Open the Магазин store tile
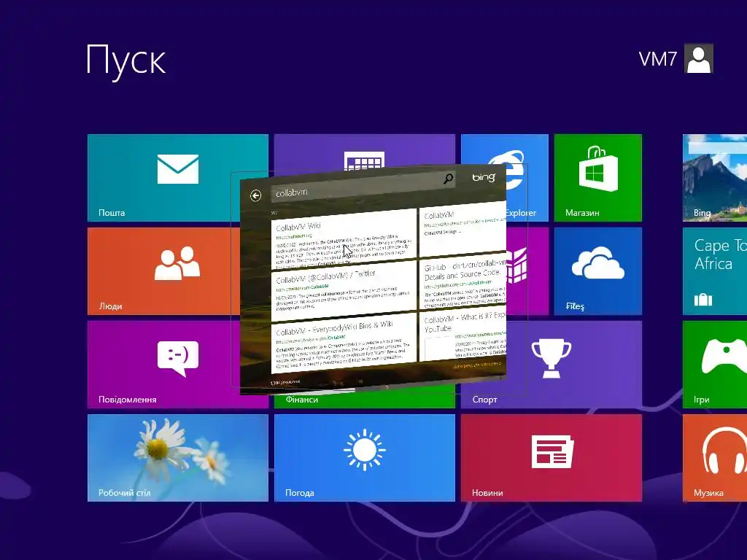The image size is (747, 560). (x=598, y=178)
